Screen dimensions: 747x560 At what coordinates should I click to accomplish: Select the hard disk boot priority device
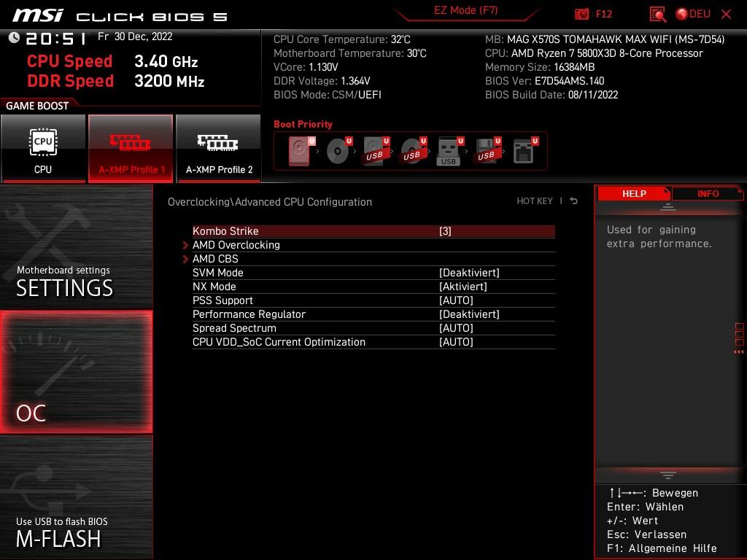tap(300, 151)
